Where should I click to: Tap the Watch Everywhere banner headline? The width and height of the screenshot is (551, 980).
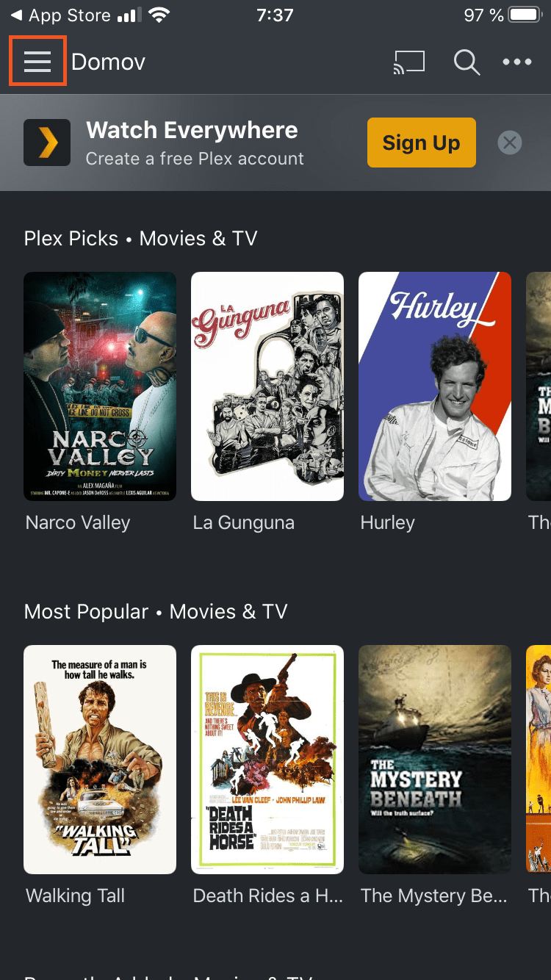pos(192,131)
